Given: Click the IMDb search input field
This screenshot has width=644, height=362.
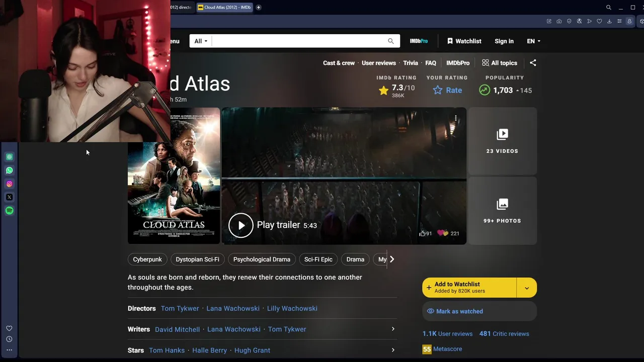Looking at the screenshot, I should click(299, 41).
